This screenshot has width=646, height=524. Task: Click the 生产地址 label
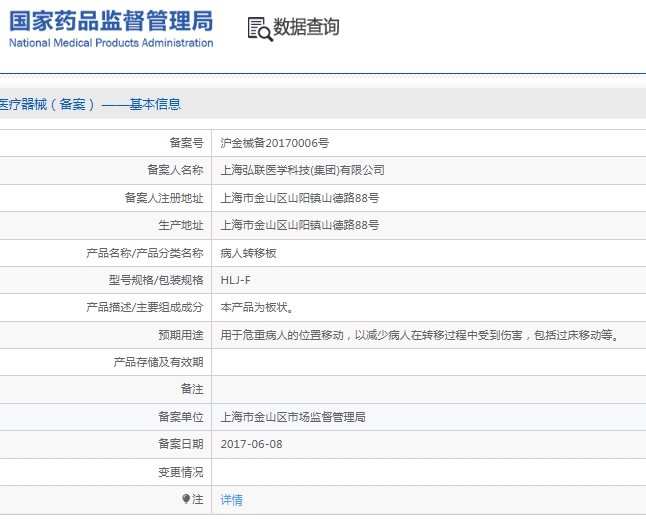(181, 225)
